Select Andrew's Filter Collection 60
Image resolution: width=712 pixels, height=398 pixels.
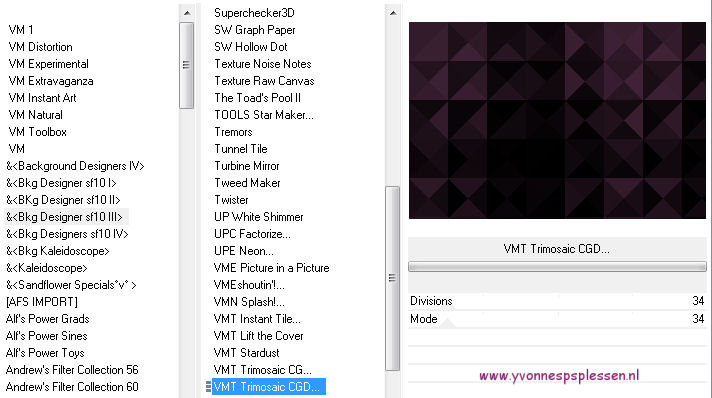pos(72,387)
